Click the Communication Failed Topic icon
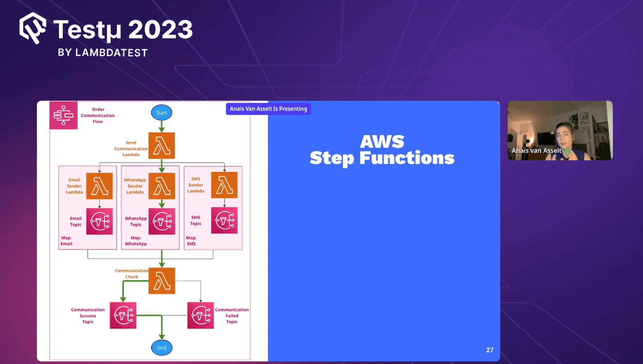 coord(201,315)
